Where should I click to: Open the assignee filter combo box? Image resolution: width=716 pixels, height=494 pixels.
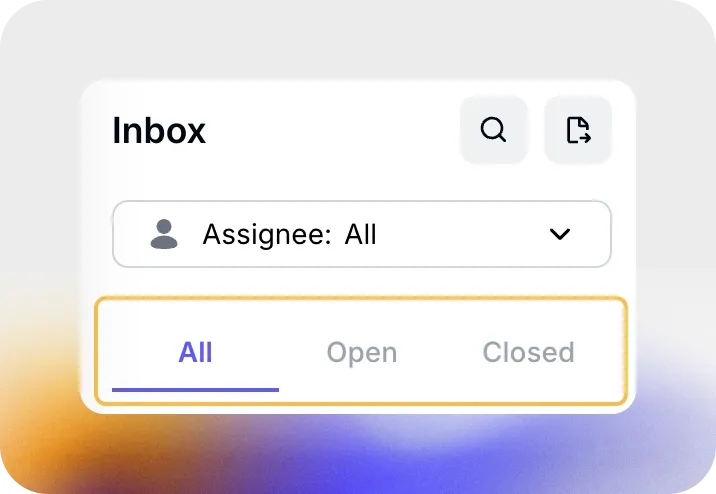[x=362, y=234]
